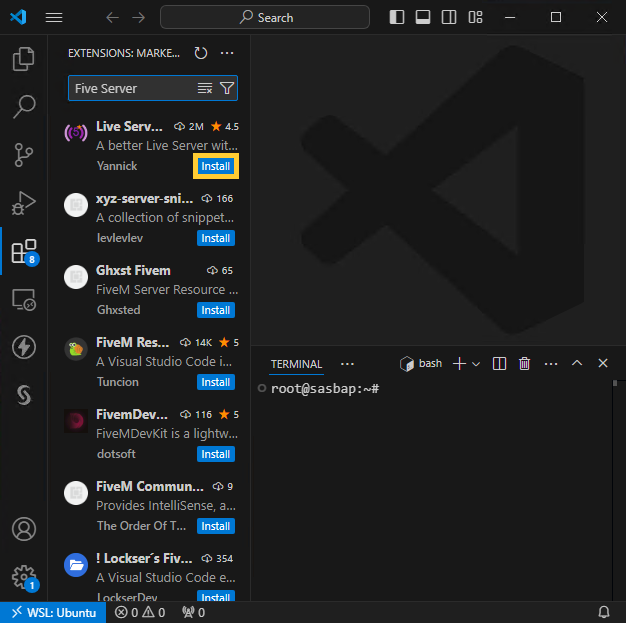626x623 pixels.
Task: Click the terminal scrollbar marker
Action: click(x=615, y=383)
